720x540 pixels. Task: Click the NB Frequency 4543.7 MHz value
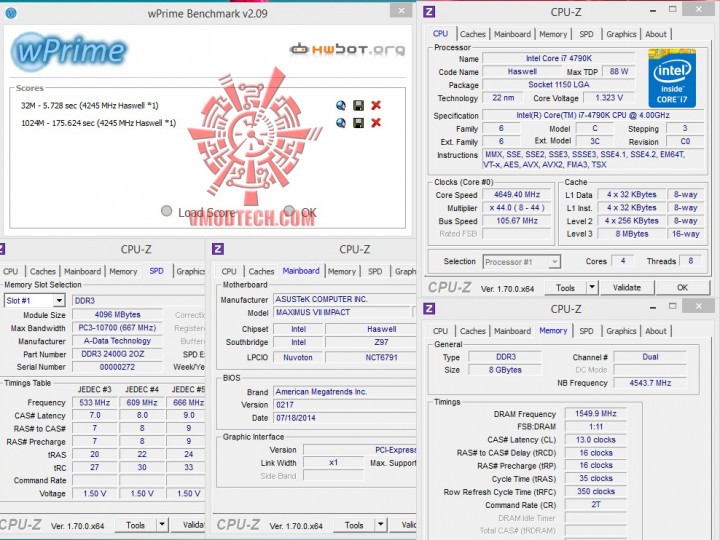(650, 383)
